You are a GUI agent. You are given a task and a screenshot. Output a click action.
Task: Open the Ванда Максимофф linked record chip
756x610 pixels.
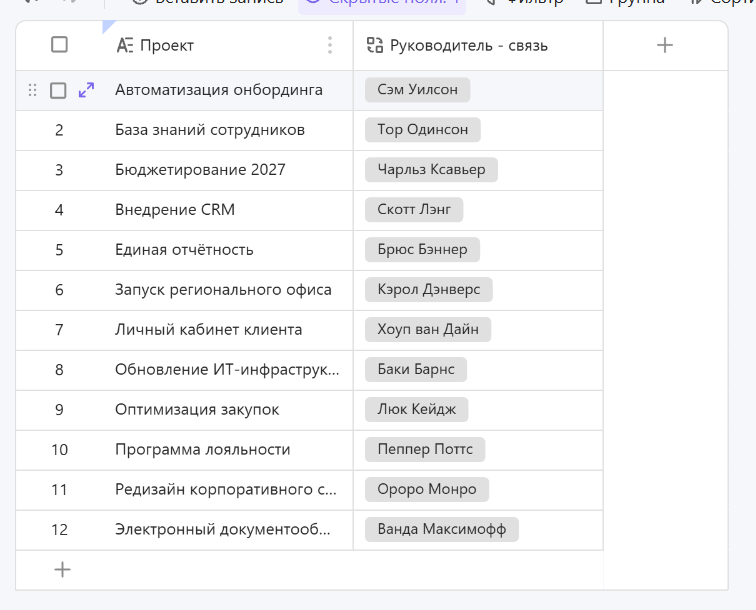[x=442, y=530]
